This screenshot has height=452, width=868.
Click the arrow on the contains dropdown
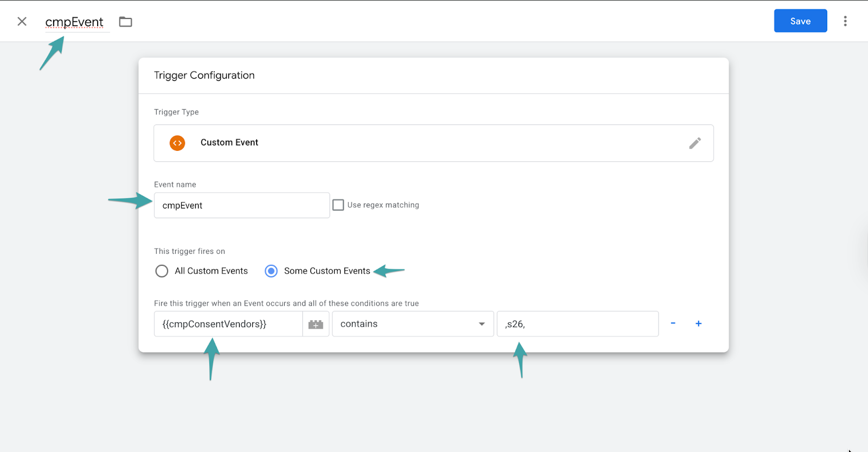pyautogui.click(x=482, y=324)
